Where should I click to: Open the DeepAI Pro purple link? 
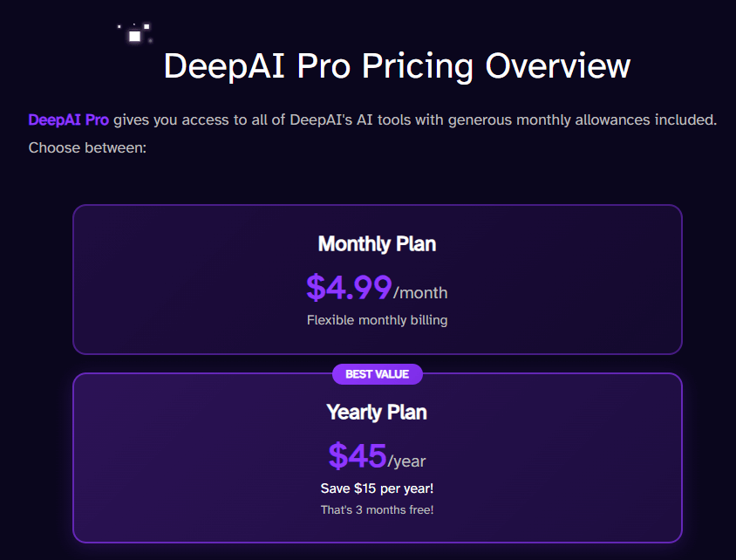[x=69, y=120]
